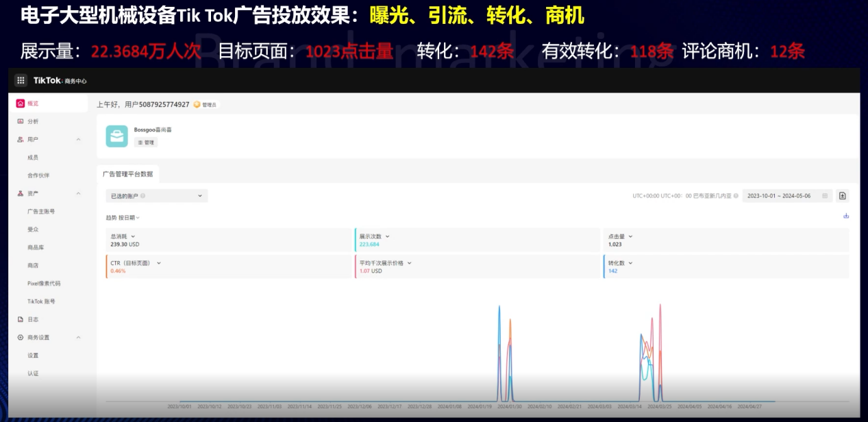Open the 趋势 按日期 dropdown
Image resolution: width=868 pixels, height=422 pixels.
click(x=123, y=218)
